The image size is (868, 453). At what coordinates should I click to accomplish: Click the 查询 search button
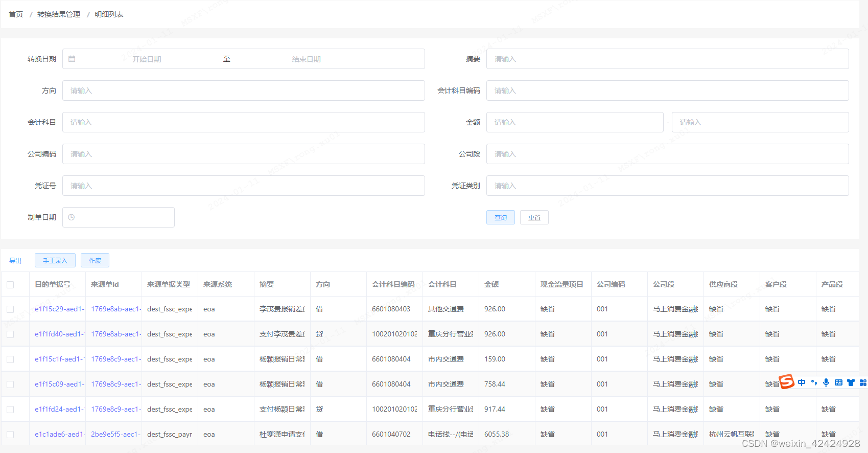point(501,217)
